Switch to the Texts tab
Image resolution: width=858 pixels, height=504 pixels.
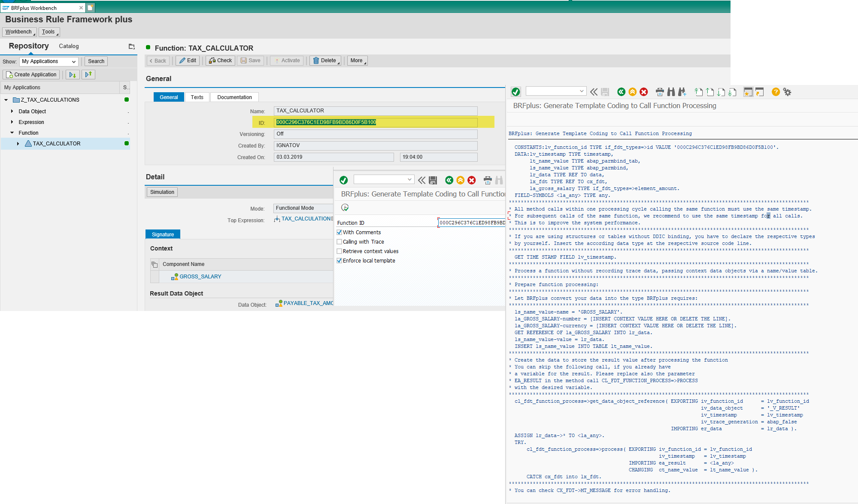(x=197, y=97)
